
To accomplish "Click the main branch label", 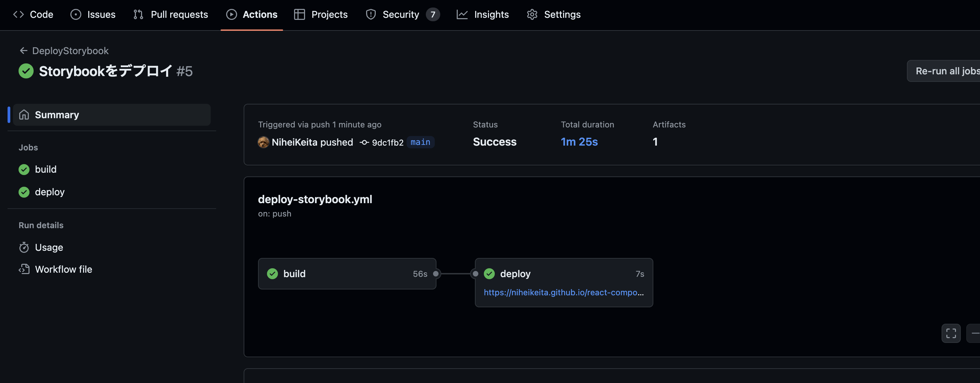I will click(420, 142).
